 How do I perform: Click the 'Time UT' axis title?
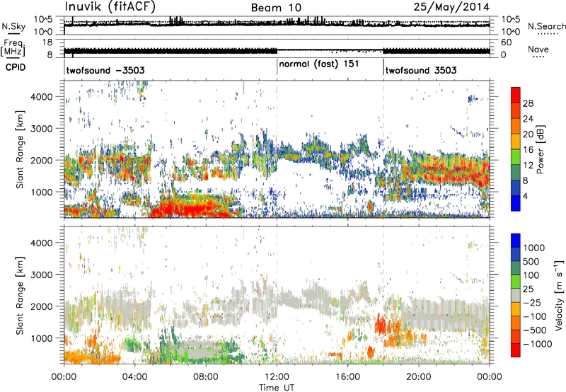pos(277,388)
